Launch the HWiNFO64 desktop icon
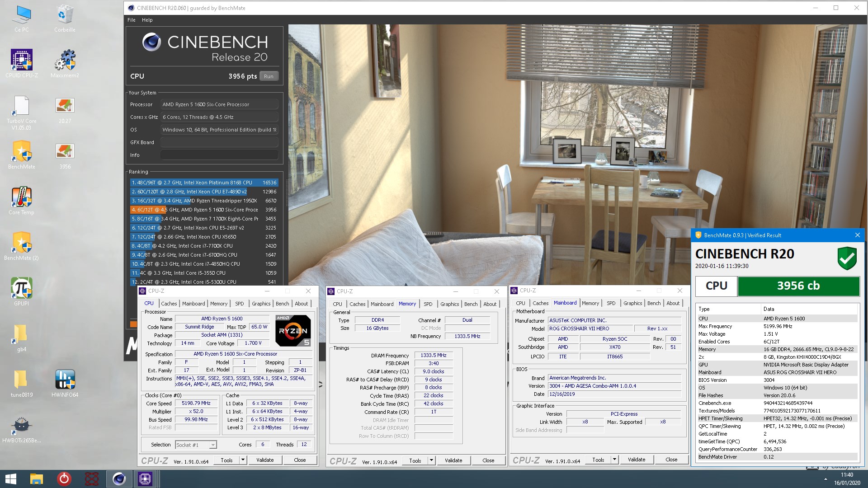The image size is (868, 488). (x=65, y=383)
